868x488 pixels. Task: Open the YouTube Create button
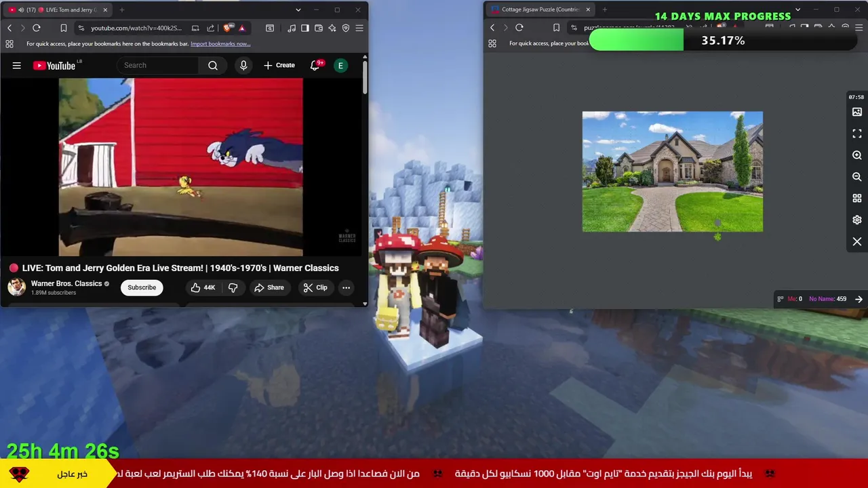pyautogui.click(x=279, y=66)
